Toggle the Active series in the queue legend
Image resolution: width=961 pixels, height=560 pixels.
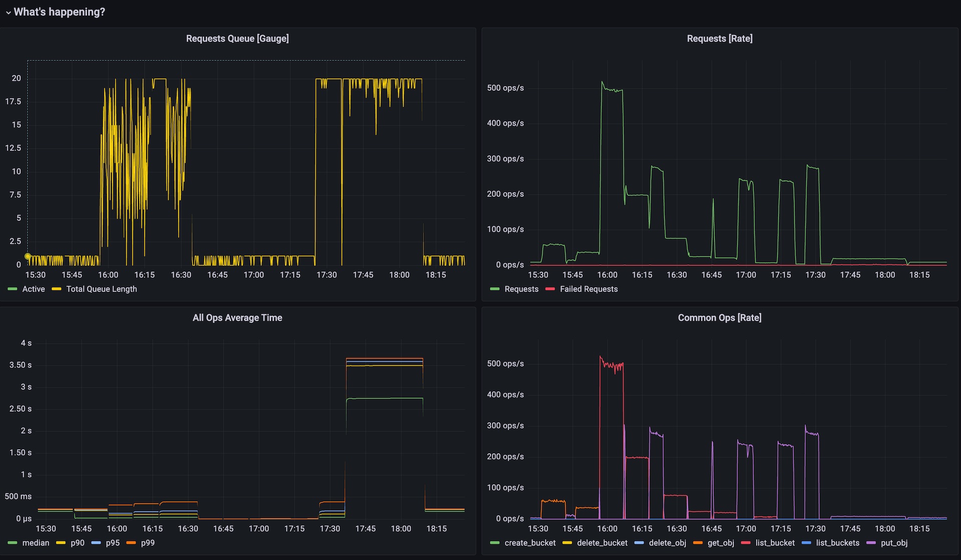[x=33, y=289]
